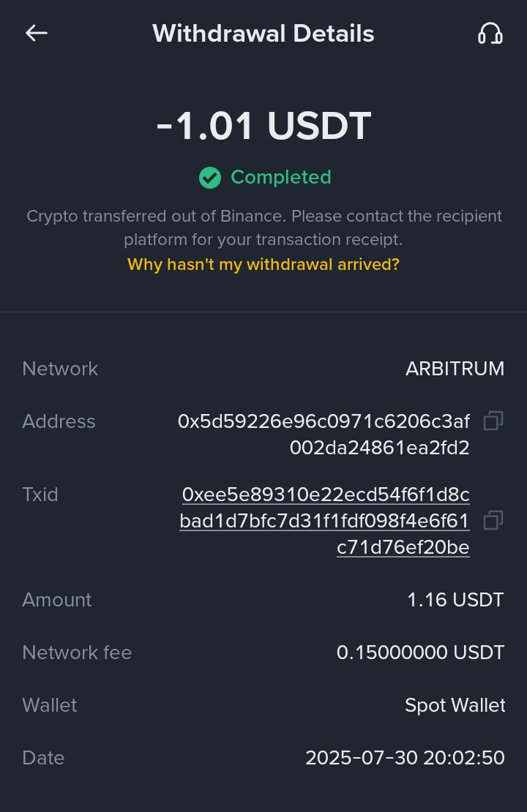Tap the -1.01 USDT amount heading
Image resolution: width=527 pixels, height=812 pixels.
pos(263,127)
